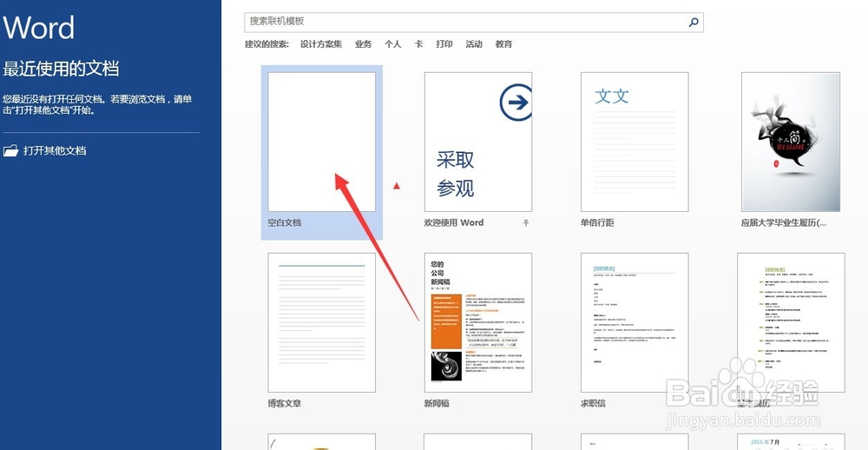
Task: Click the 建议的搜索 label
Action: click(x=266, y=44)
